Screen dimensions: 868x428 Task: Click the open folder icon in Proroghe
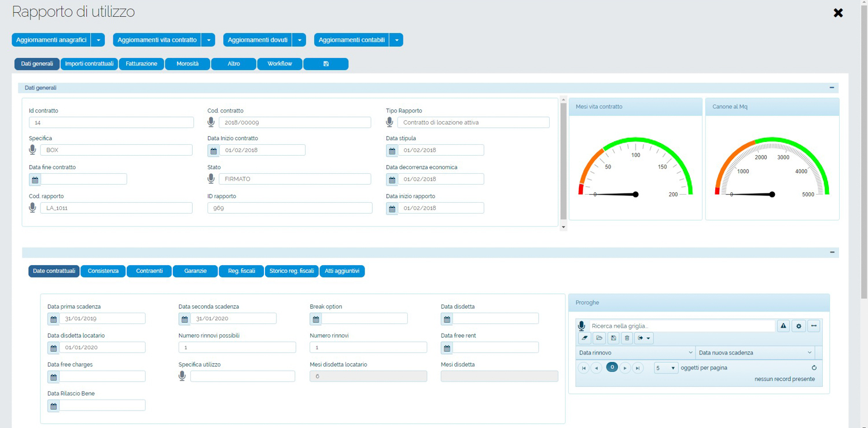click(x=599, y=338)
